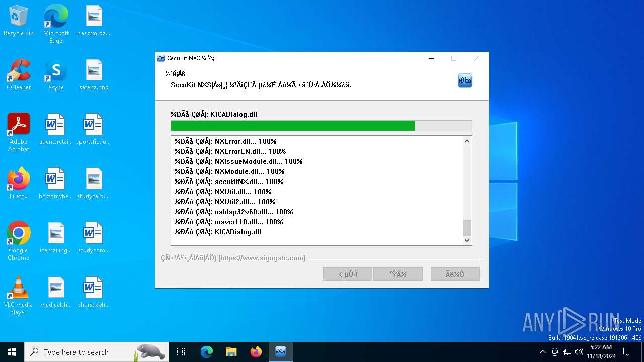Click the back button labeled < µÚ·Î

(x=348, y=274)
